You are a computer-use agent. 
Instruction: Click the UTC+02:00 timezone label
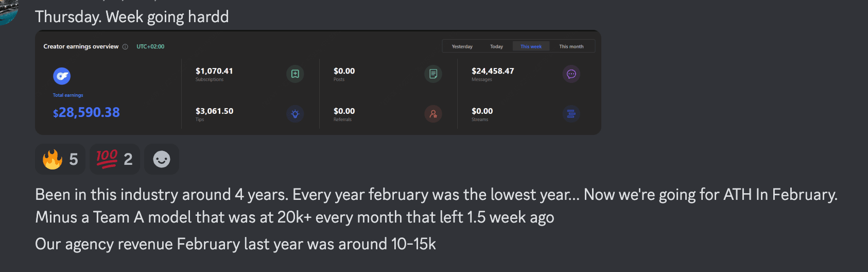(150, 47)
